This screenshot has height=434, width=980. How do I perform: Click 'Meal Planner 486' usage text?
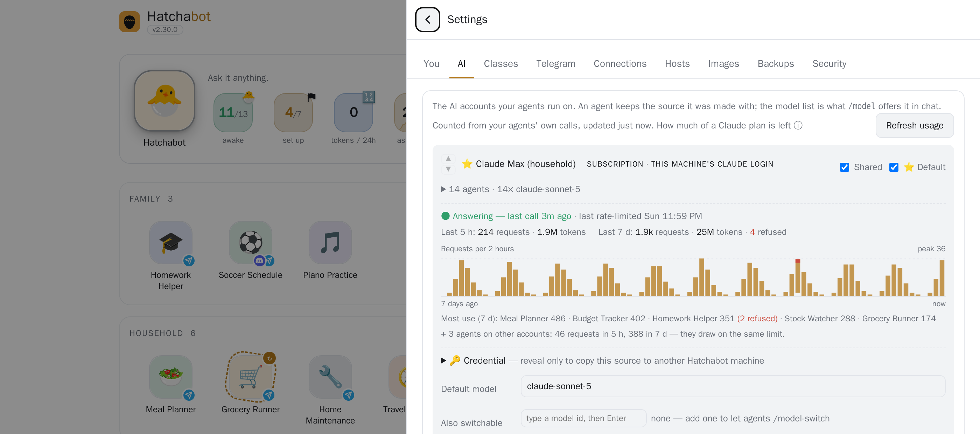point(533,318)
